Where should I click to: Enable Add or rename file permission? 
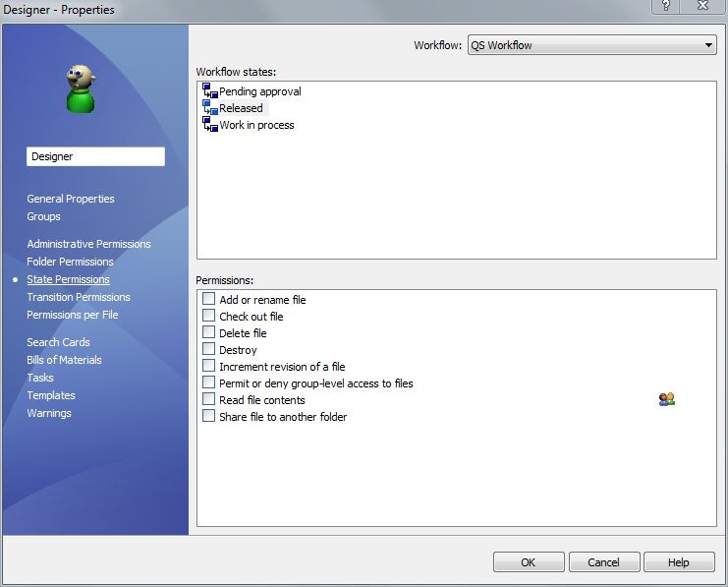(208, 298)
